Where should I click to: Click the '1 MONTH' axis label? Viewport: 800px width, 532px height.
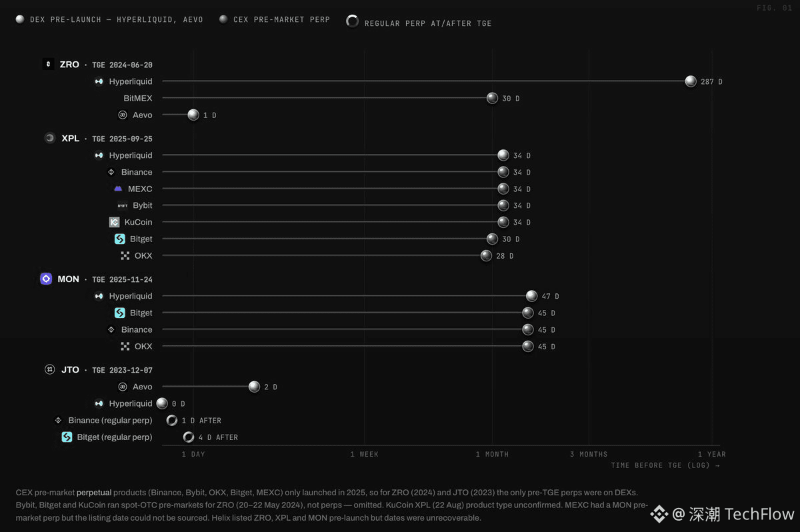(492, 454)
